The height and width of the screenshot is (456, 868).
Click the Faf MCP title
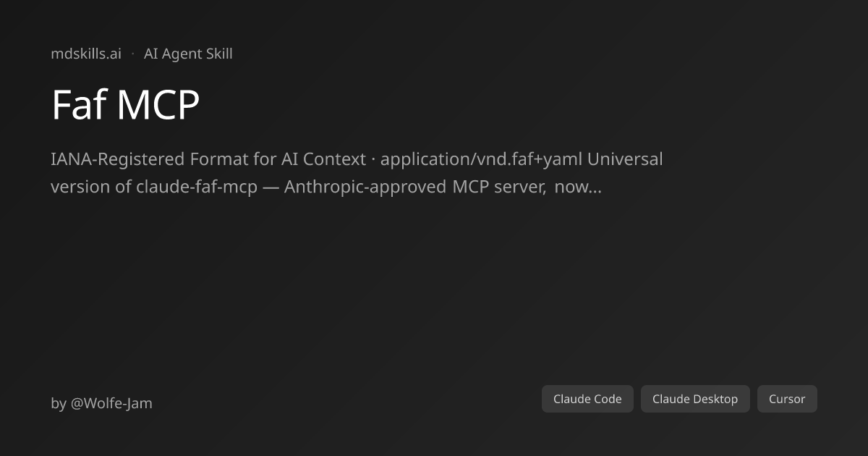[x=125, y=106]
